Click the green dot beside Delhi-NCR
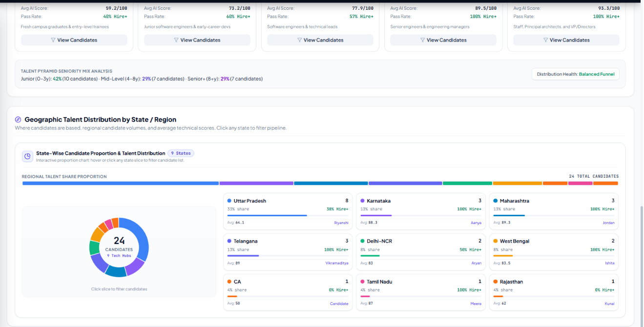The image size is (644, 327). coord(362,241)
